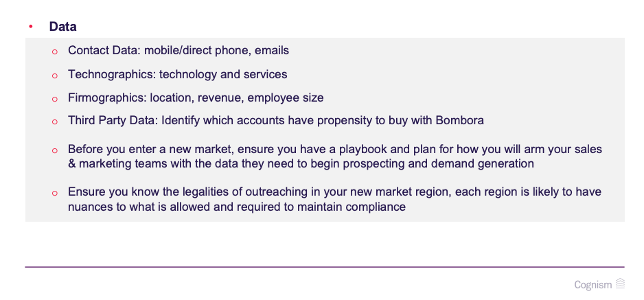Click the circle bullet before Contact Data

55,51
